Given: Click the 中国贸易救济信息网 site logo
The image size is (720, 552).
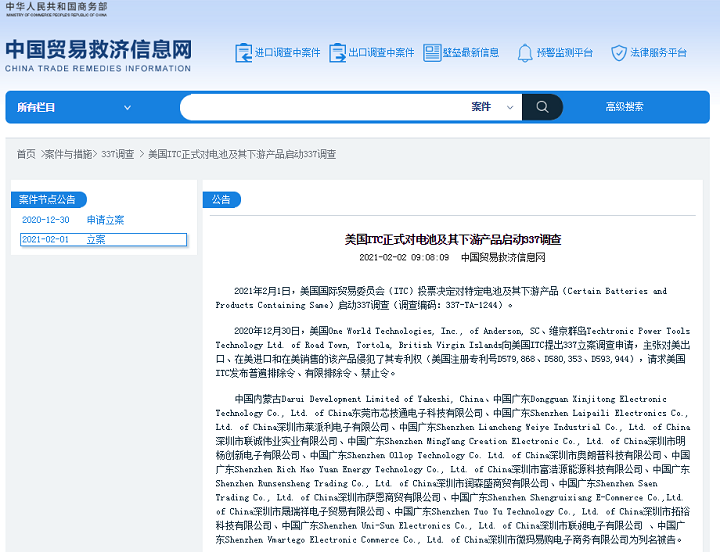Looking at the screenshot, I should click(x=98, y=50).
